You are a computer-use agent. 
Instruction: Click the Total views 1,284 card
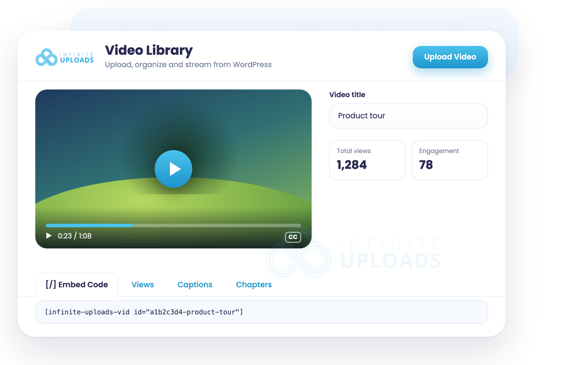pos(367,160)
